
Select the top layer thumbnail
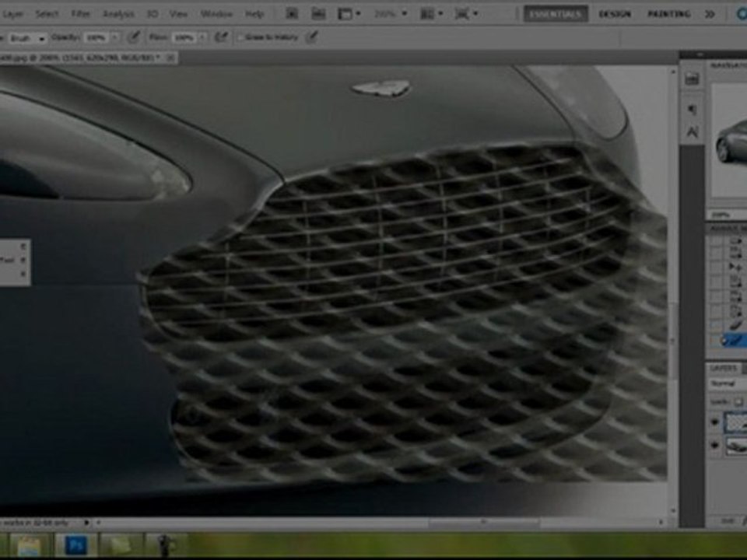[735, 423]
